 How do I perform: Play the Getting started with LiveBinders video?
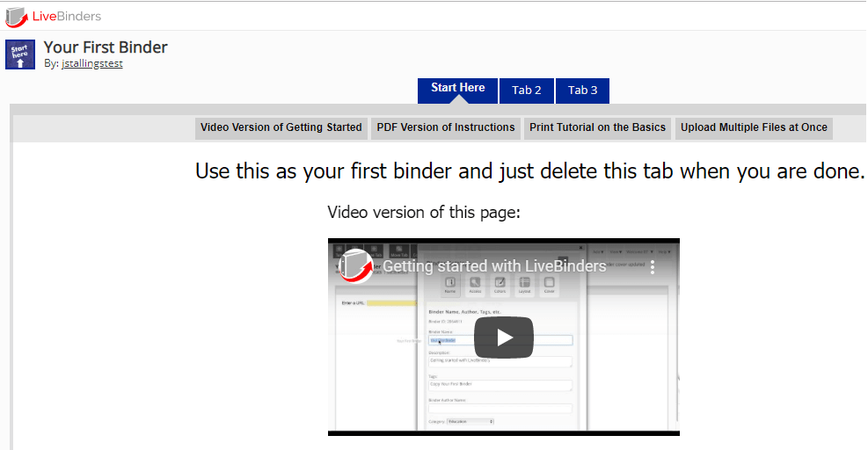tap(504, 337)
